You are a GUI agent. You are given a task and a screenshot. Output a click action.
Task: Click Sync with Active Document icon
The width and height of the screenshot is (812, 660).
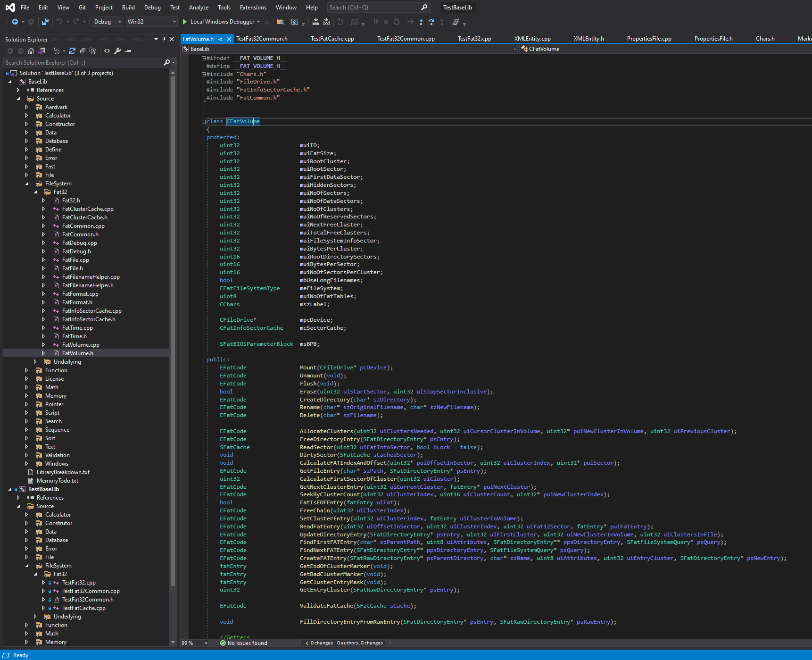72,51
